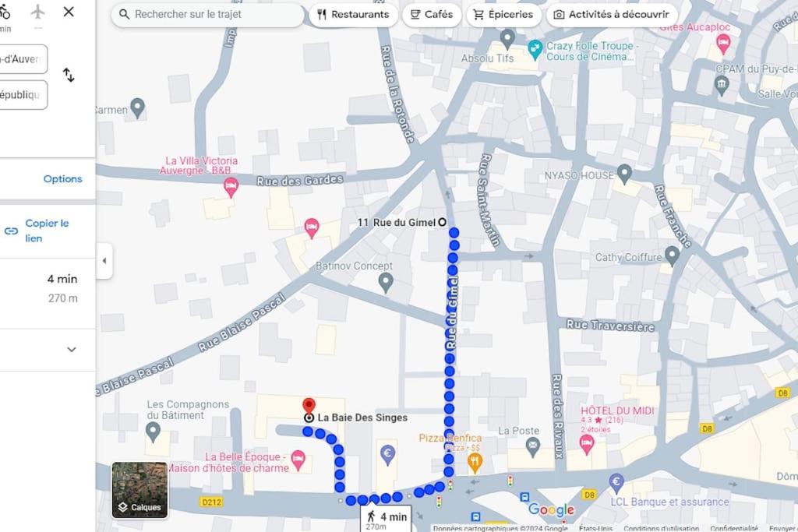This screenshot has width=798, height=532.
Task: Filter map by Restaurants chip
Action: tap(353, 15)
